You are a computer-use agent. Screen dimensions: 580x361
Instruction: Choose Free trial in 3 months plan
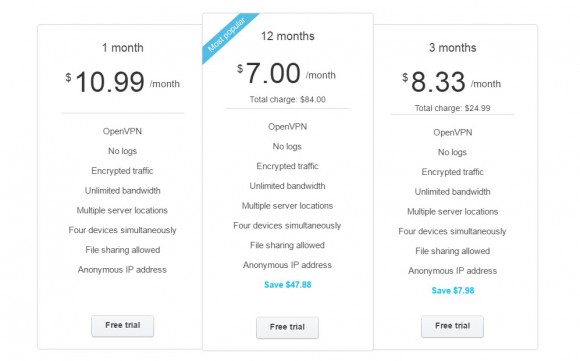click(x=452, y=326)
